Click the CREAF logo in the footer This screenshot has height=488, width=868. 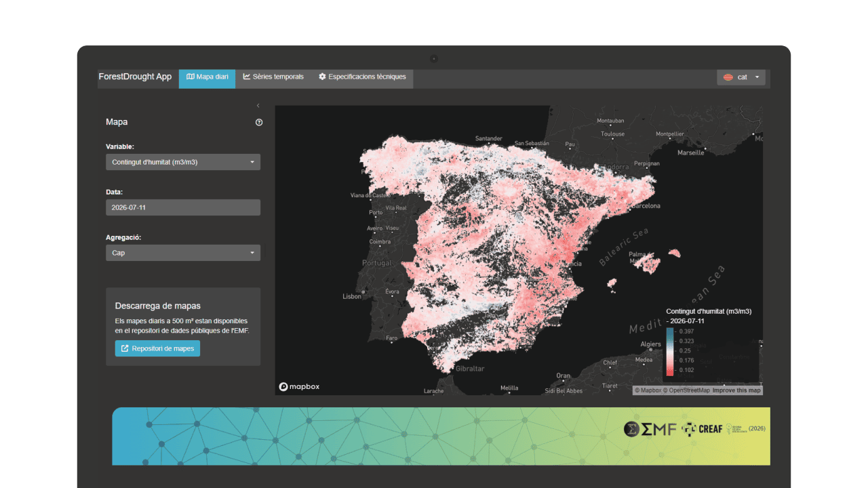coord(702,428)
